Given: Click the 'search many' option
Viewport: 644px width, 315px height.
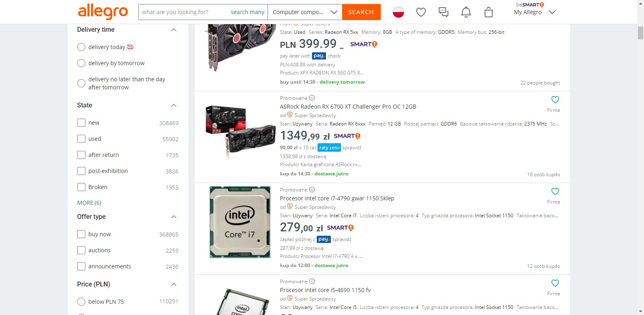Looking at the screenshot, I should [x=248, y=12].
